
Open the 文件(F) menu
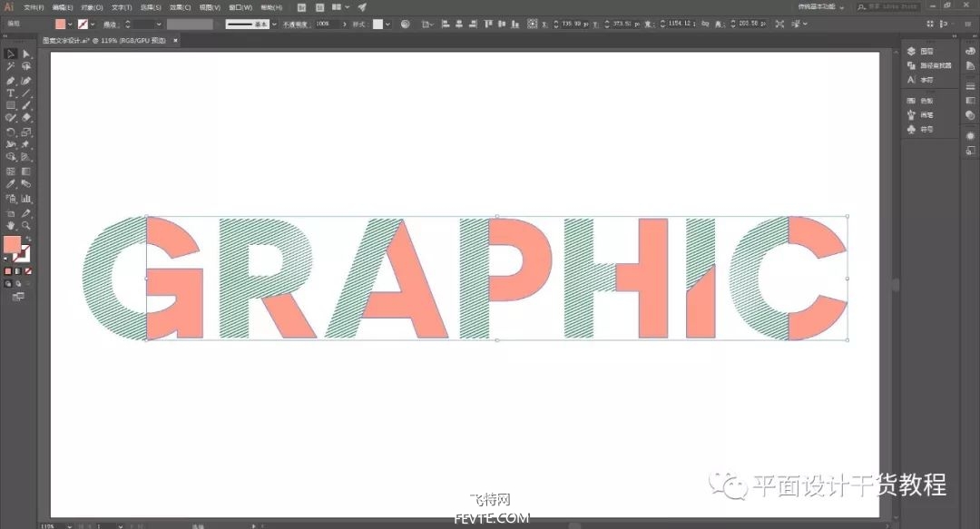point(34,7)
